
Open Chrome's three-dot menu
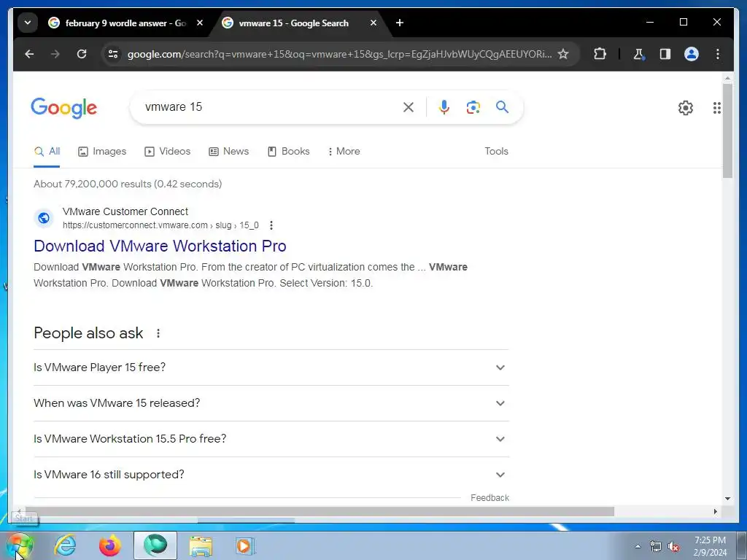coord(718,54)
